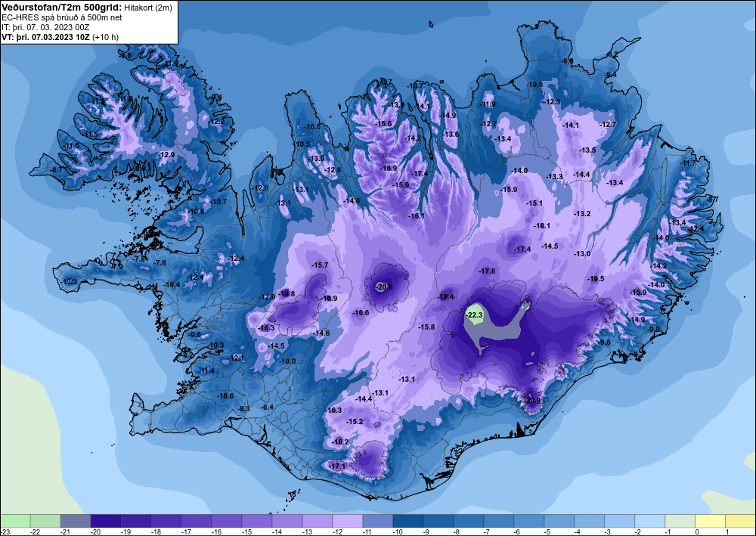Click the -18.4 temperature label

(445, 297)
